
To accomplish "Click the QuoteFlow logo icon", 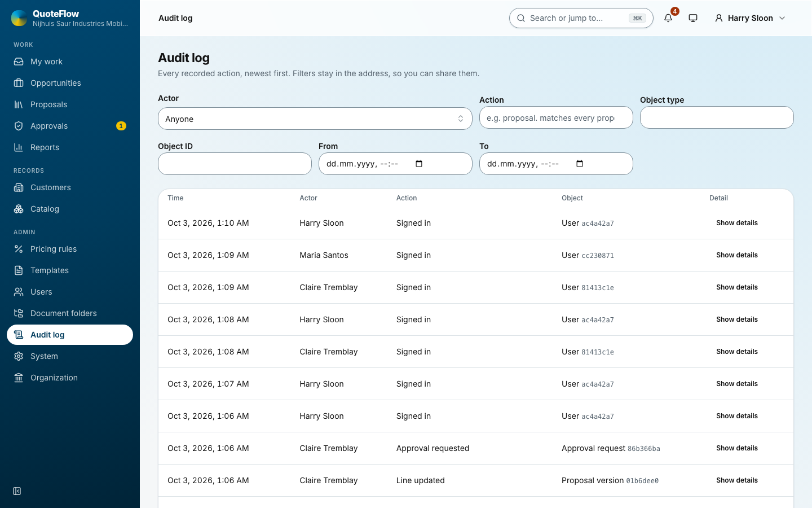I will pyautogui.click(x=19, y=18).
